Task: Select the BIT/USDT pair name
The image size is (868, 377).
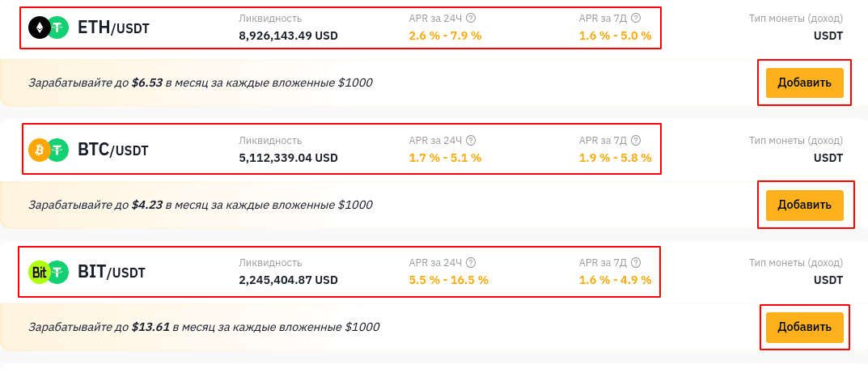Action: tap(112, 273)
